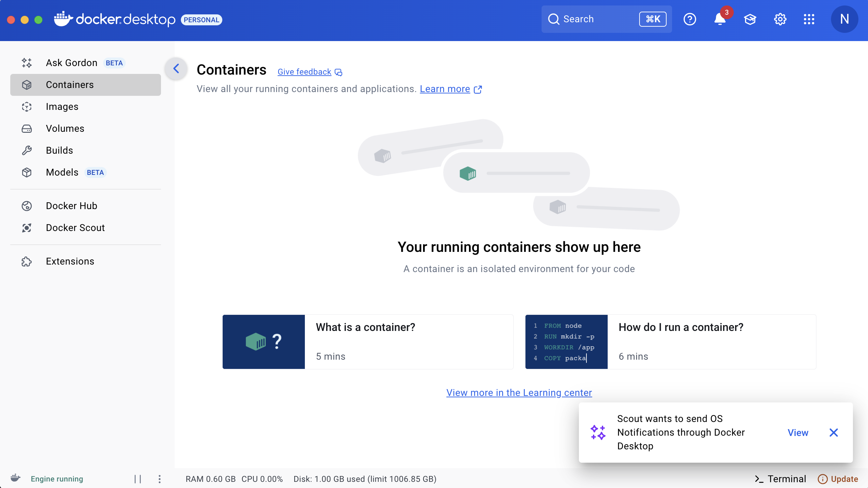This screenshot has height=488, width=868.
Task: Select Ask Gordon in sidebar
Action: [86, 63]
